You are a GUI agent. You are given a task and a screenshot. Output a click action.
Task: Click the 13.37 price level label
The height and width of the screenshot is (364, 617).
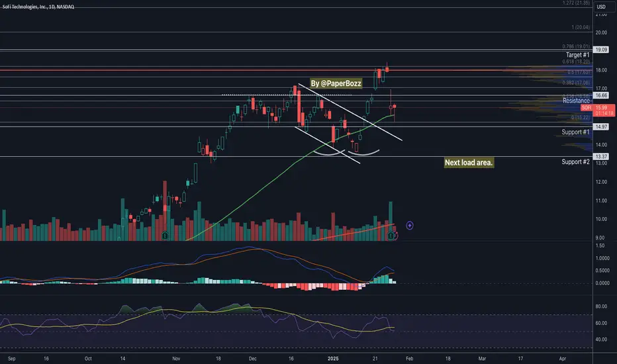[x=601, y=157]
